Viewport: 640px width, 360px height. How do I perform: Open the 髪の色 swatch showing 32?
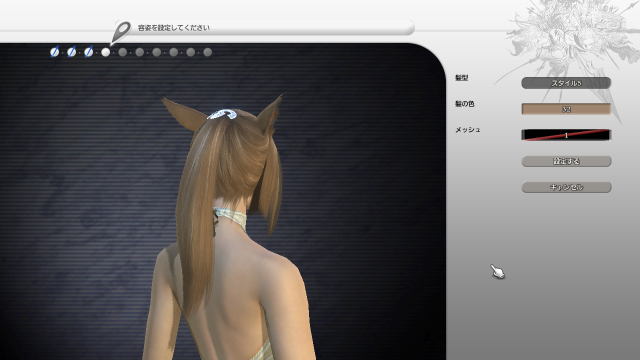click(566, 109)
